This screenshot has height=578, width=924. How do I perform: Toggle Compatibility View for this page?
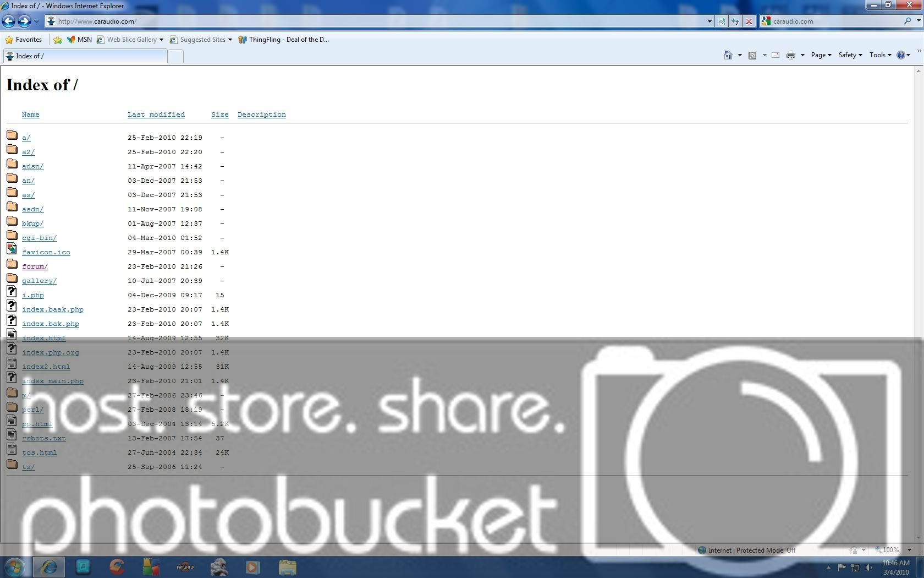click(722, 21)
